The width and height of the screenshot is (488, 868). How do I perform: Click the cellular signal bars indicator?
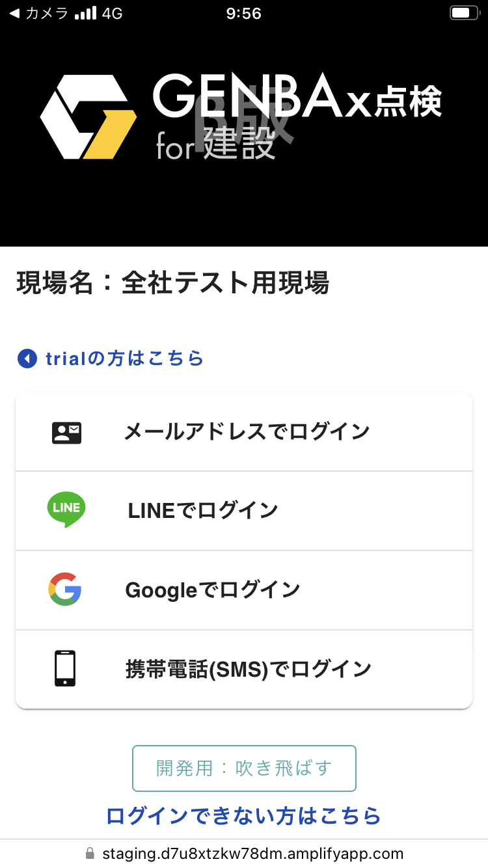click(85, 13)
